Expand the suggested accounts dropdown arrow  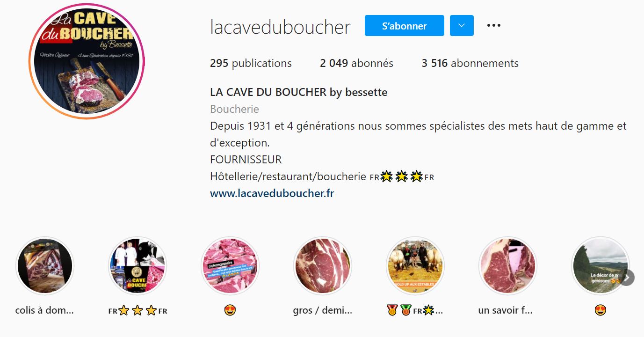pyautogui.click(x=462, y=26)
